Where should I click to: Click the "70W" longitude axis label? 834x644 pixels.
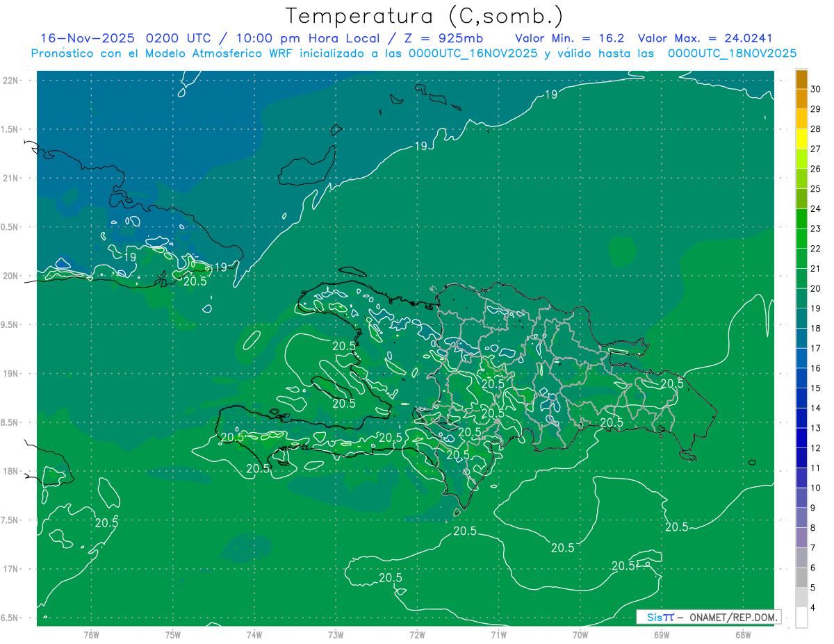coord(580,635)
